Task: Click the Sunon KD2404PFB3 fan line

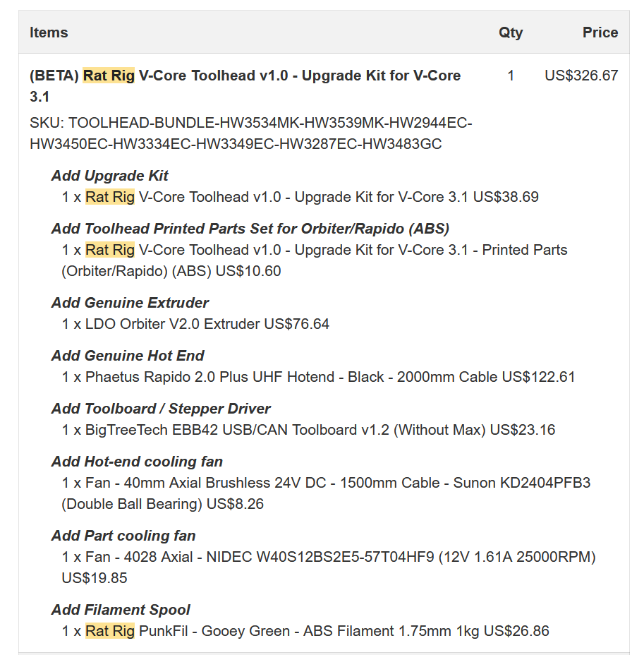Action: coord(326,493)
